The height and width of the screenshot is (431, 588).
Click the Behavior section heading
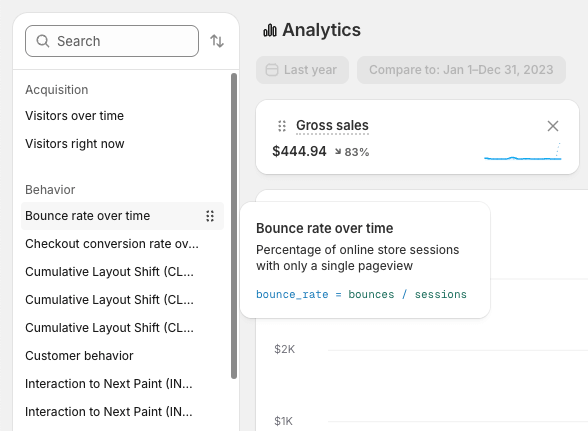coord(50,190)
